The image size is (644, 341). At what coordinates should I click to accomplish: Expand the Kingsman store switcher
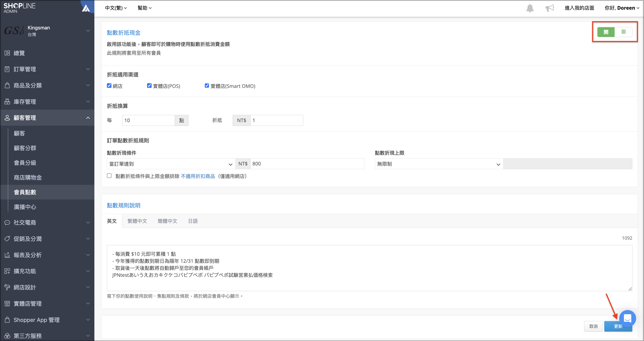88,31
